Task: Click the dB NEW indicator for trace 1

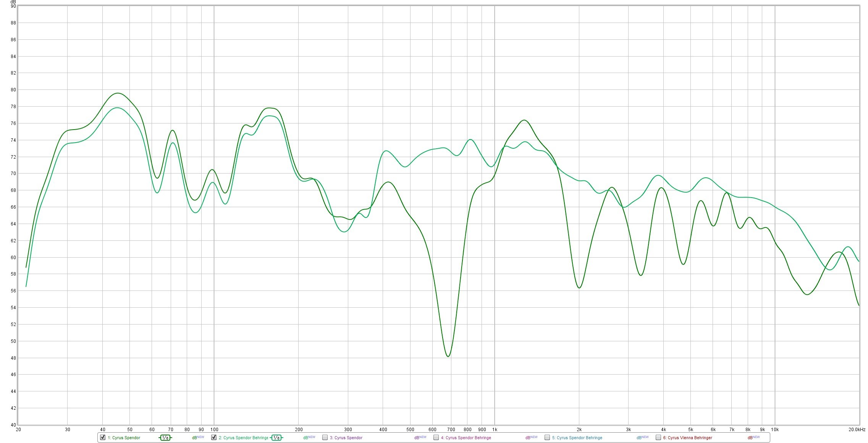Action: click(x=198, y=438)
